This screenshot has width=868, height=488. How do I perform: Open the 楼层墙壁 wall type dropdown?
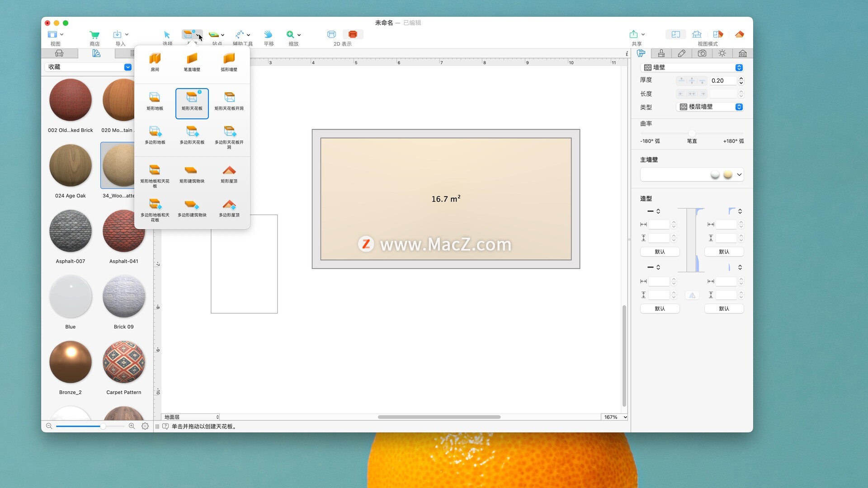[x=710, y=107]
